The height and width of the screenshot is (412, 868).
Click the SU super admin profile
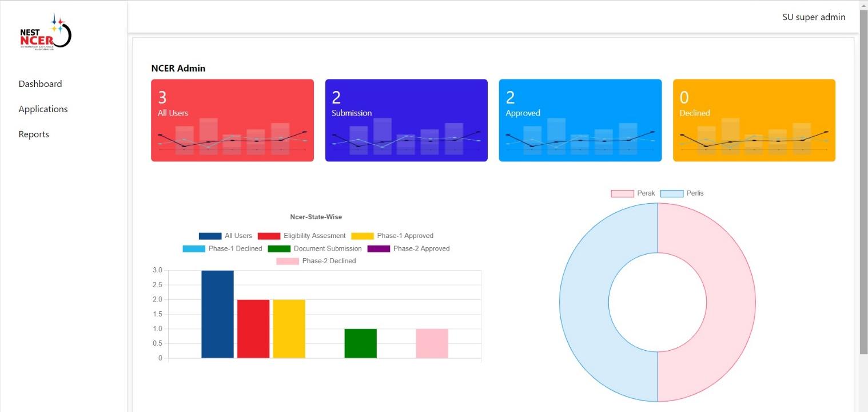tap(813, 17)
